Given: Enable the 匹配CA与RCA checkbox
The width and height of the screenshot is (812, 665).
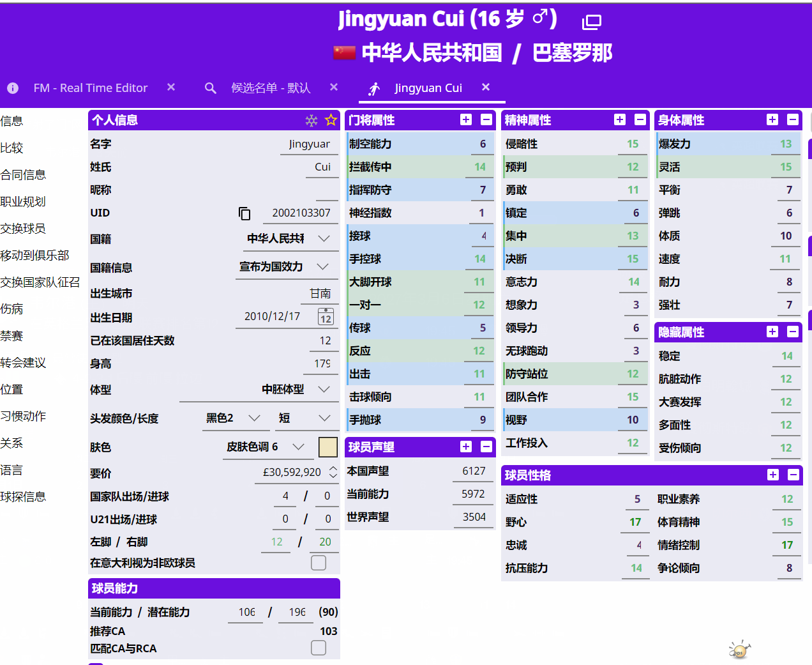Looking at the screenshot, I should pos(319,648).
